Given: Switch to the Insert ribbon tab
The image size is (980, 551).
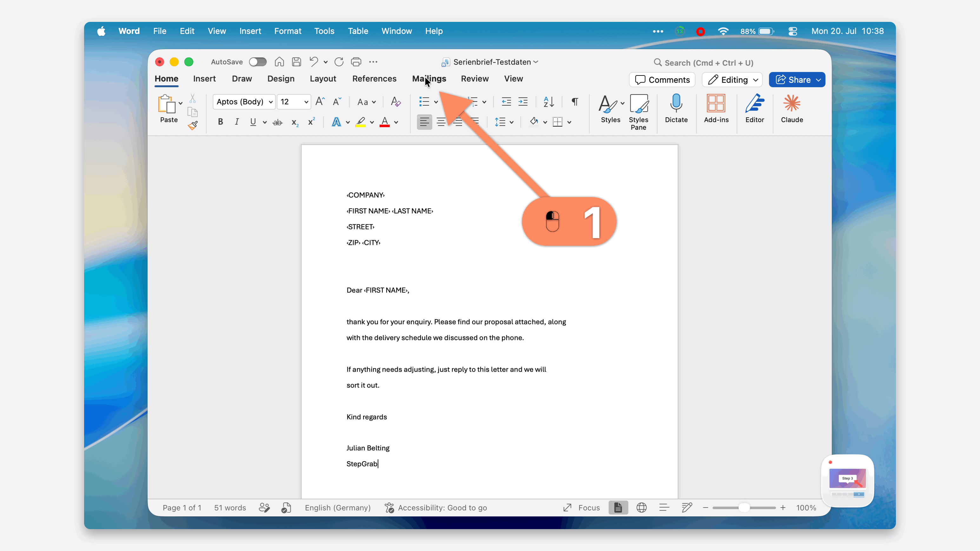Looking at the screenshot, I should tap(204, 79).
